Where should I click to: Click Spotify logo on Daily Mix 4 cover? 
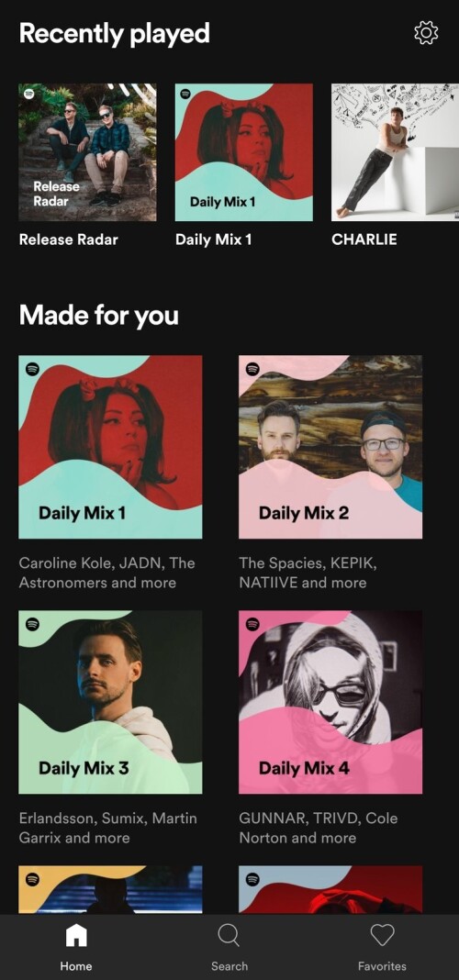[x=252, y=624]
